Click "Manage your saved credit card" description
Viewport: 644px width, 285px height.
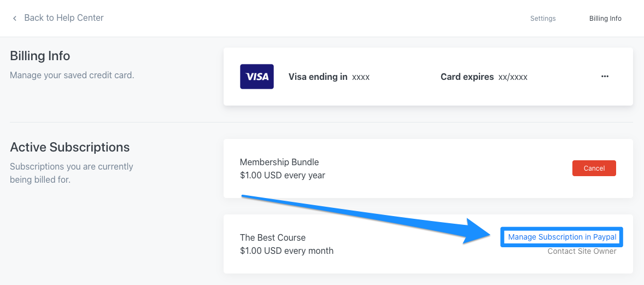[72, 75]
